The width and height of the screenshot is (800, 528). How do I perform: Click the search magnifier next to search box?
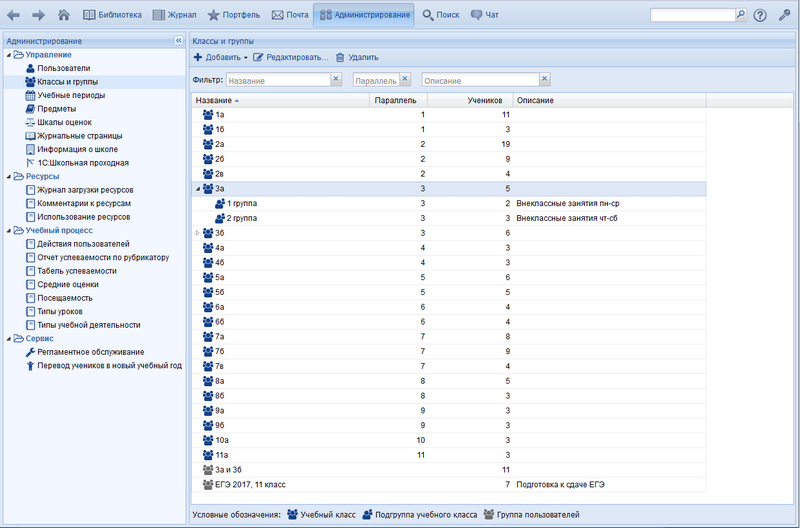click(x=741, y=15)
